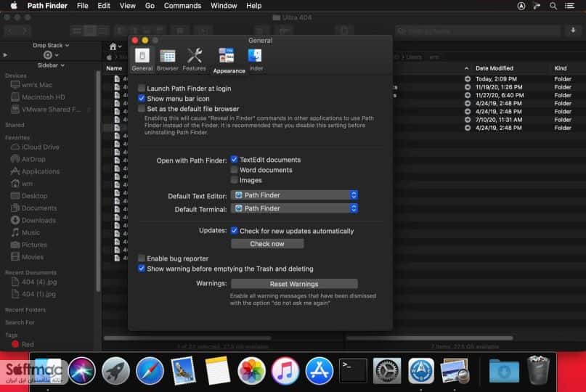Open the File menu
This screenshot has height=392, width=586.
click(82, 6)
